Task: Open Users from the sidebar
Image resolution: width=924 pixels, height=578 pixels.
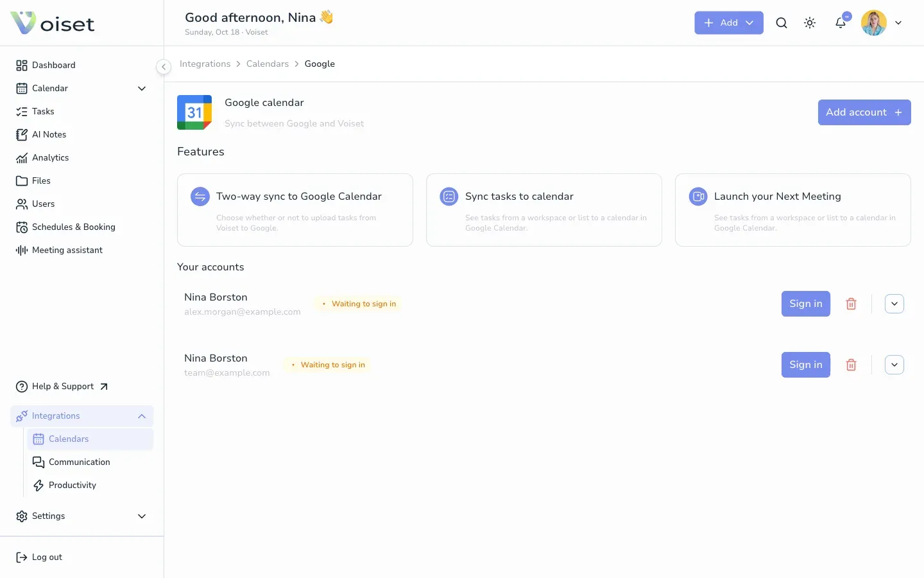Action: click(44, 204)
